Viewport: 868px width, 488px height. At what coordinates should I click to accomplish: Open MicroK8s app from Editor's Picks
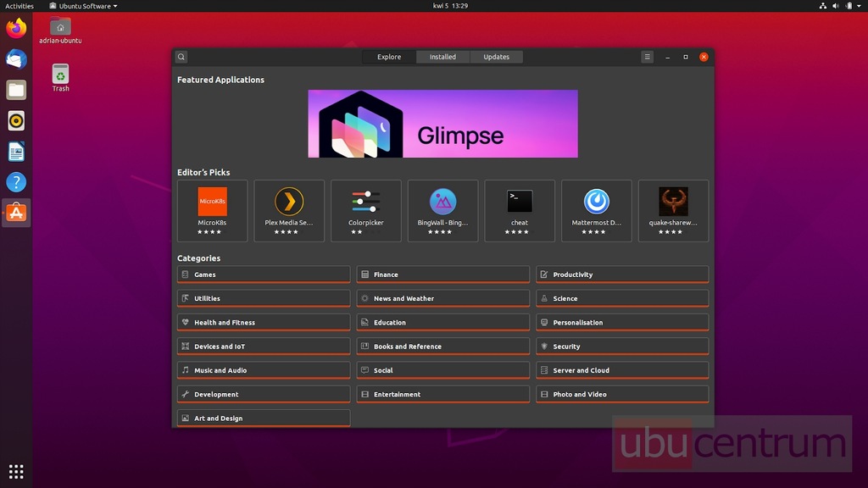point(212,211)
